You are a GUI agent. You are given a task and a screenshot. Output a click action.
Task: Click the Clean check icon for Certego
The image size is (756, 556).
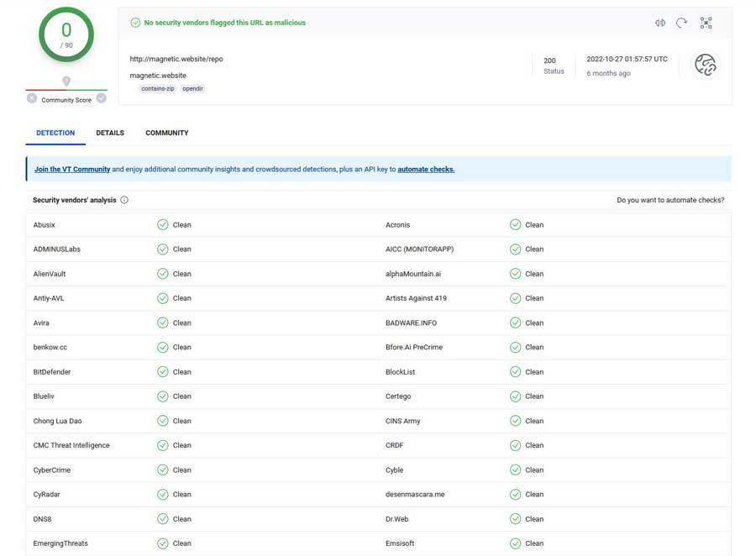click(x=516, y=396)
